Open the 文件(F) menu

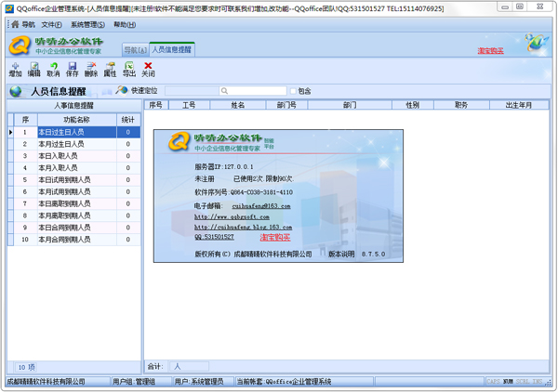coord(51,24)
